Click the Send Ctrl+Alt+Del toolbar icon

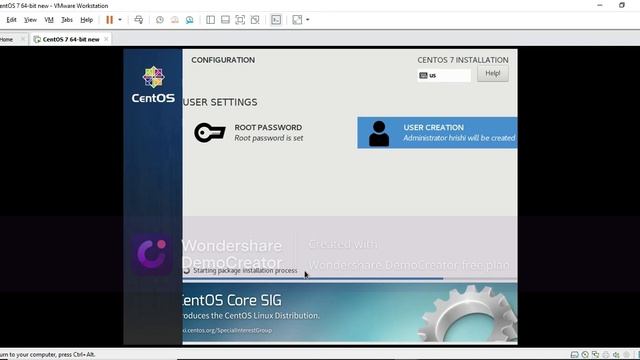click(139, 20)
